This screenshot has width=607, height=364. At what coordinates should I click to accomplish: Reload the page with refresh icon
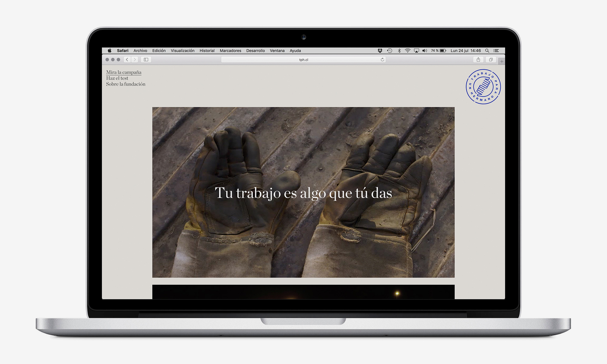(x=382, y=60)
